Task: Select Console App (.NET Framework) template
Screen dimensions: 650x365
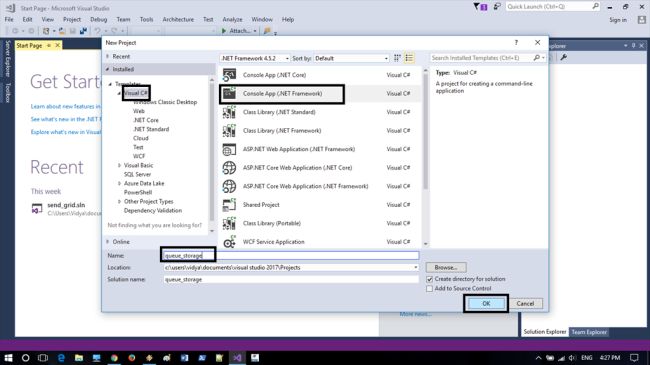Action: click(320, 94)
